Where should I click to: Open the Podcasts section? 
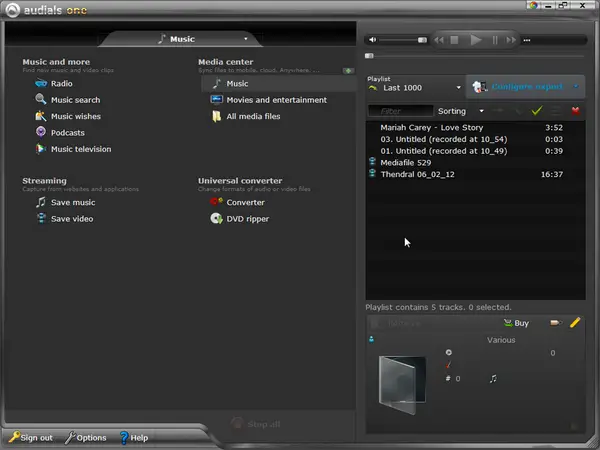click(60, 133)
